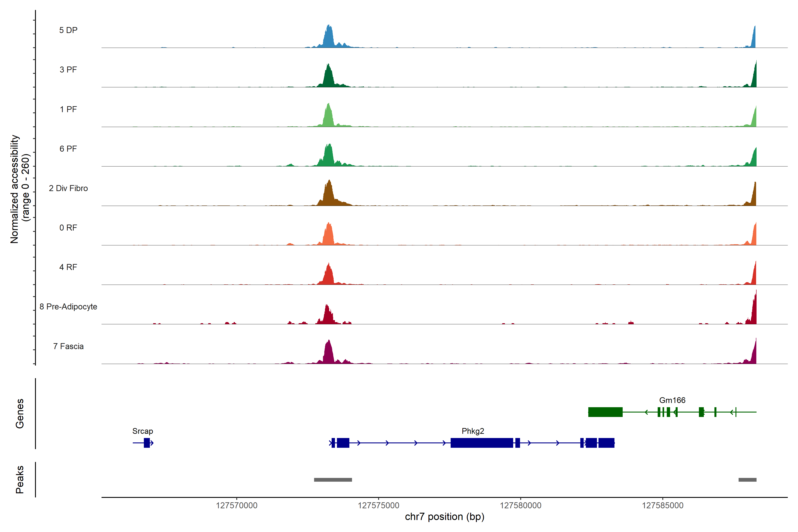The width and height of the screenshot is (798, 532).
Task: Click the 7 Fascia track label
Action: [68, 346]
